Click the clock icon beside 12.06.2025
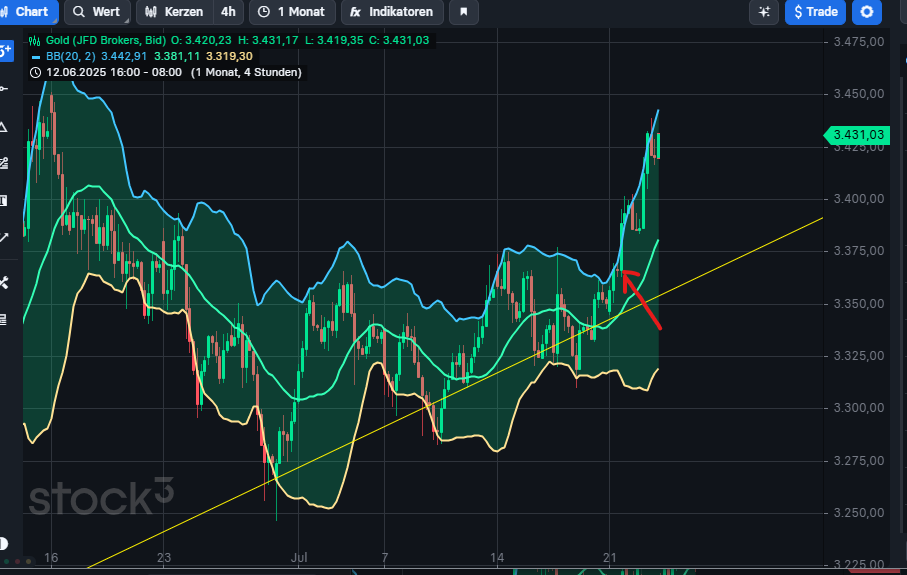 point(35,72)
